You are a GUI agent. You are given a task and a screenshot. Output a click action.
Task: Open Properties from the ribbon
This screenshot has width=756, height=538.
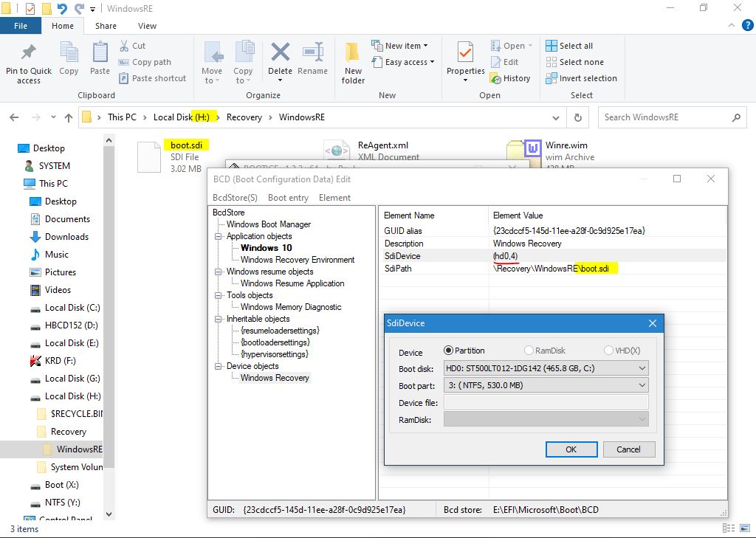(465, 55)
